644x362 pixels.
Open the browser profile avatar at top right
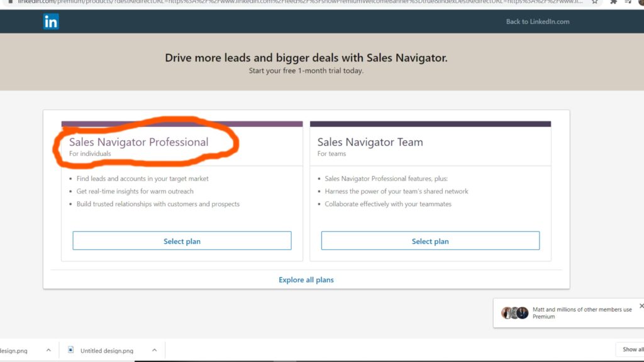(641, 2)
